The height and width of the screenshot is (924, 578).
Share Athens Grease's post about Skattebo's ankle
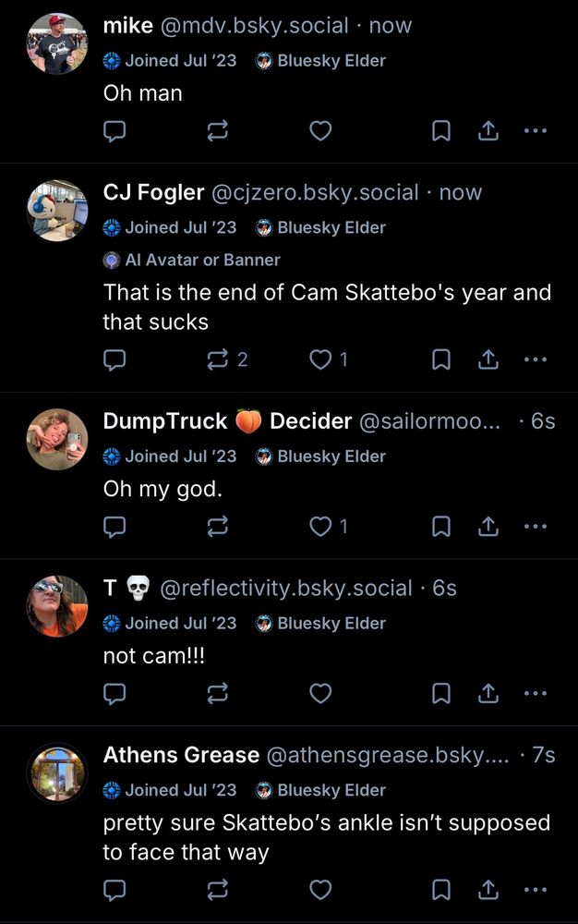488,890
